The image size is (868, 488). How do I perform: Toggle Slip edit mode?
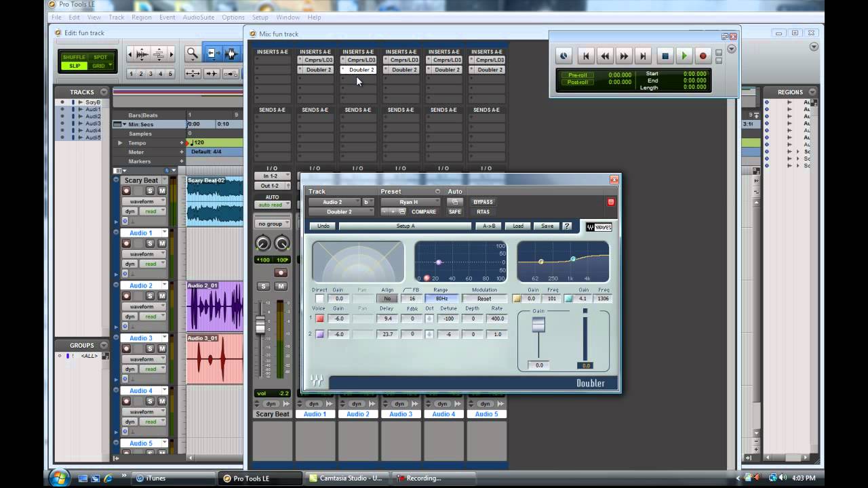coord(75,66)
